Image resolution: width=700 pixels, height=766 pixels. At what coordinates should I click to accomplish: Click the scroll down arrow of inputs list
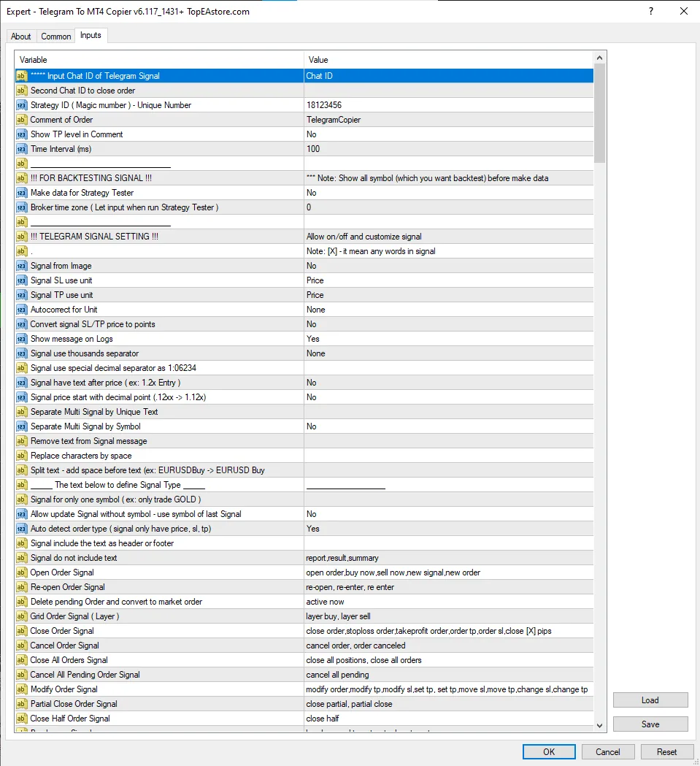click(599, 725)
